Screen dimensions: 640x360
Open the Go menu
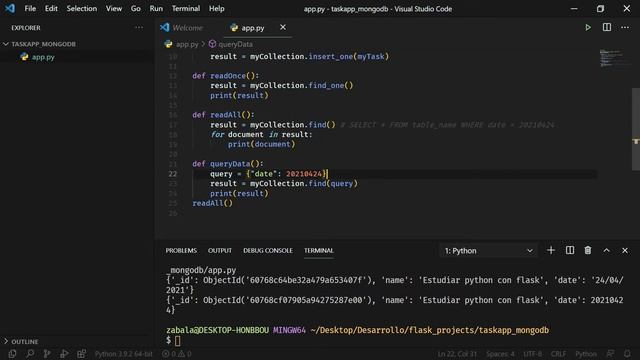[136, 8]
